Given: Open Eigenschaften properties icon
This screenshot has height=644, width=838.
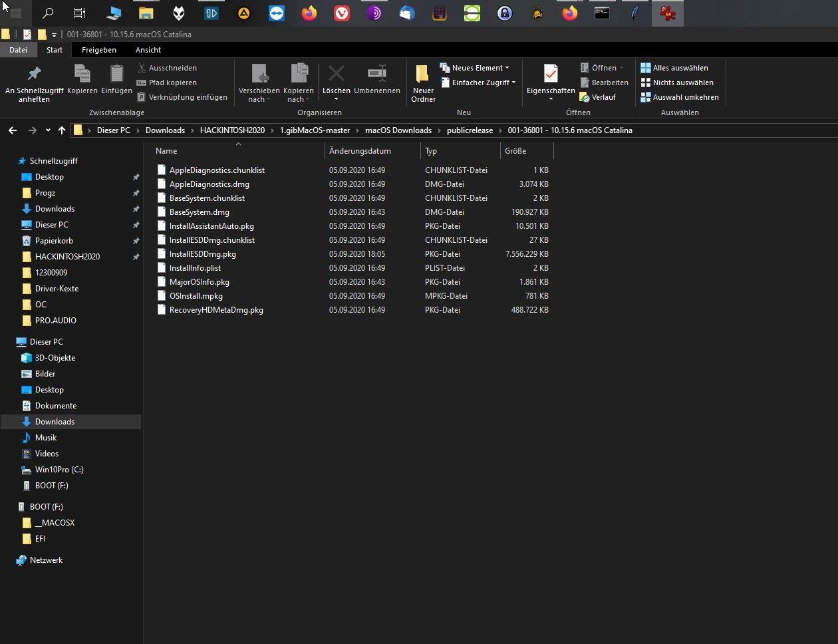Looking at the screenshot, I should point(551,75).
